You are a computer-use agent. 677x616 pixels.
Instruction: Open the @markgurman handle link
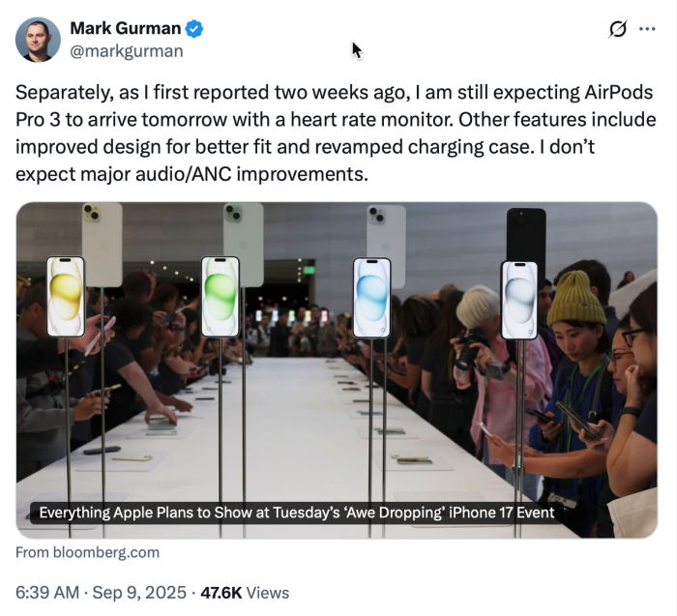[x=126, y=51]
